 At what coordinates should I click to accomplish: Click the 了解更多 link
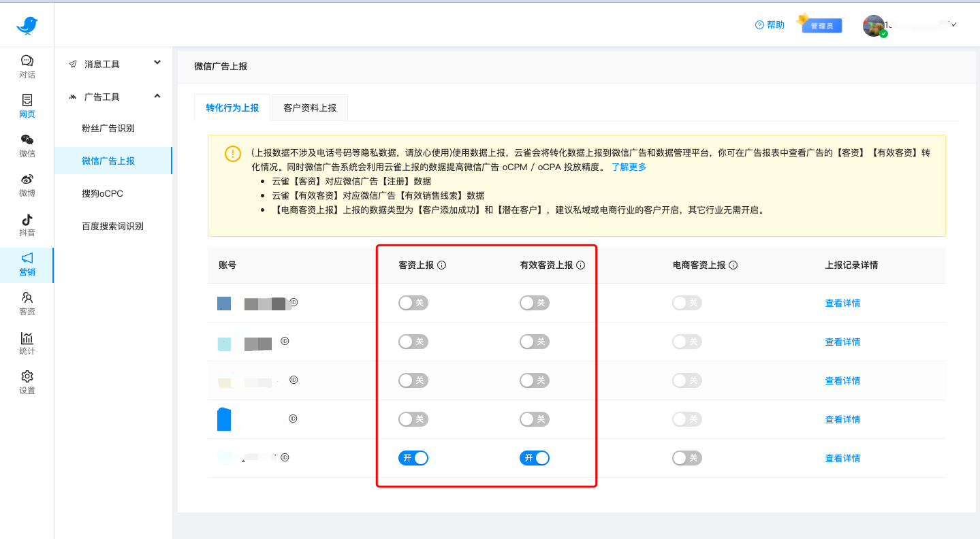click(629, 167)
